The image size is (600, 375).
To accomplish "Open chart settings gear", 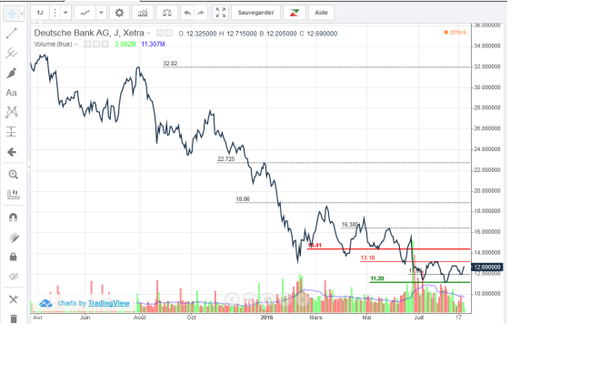I will pyautogui.click(x=119, y=13).
